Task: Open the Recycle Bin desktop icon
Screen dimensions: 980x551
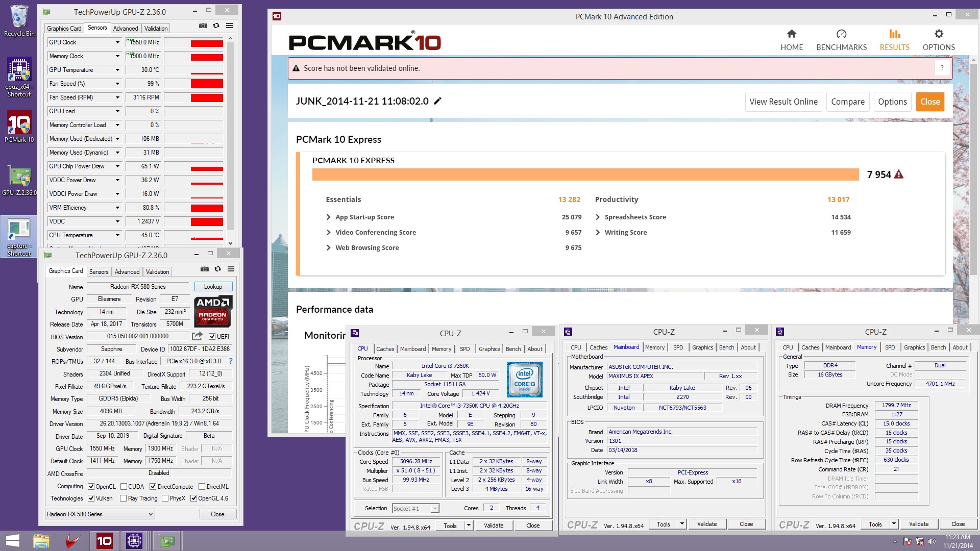Action: click(x=19, y=20)
